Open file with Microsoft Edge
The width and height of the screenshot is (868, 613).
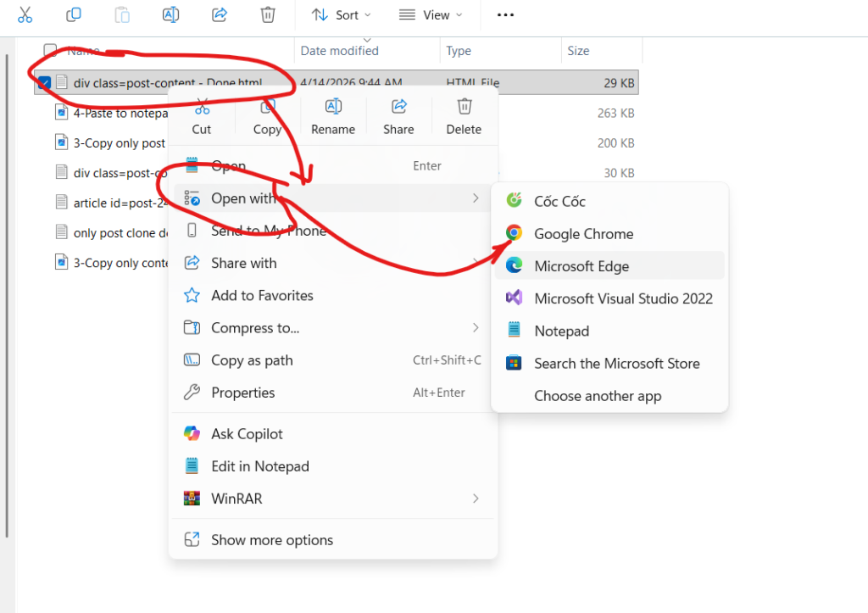click(581, 266)
